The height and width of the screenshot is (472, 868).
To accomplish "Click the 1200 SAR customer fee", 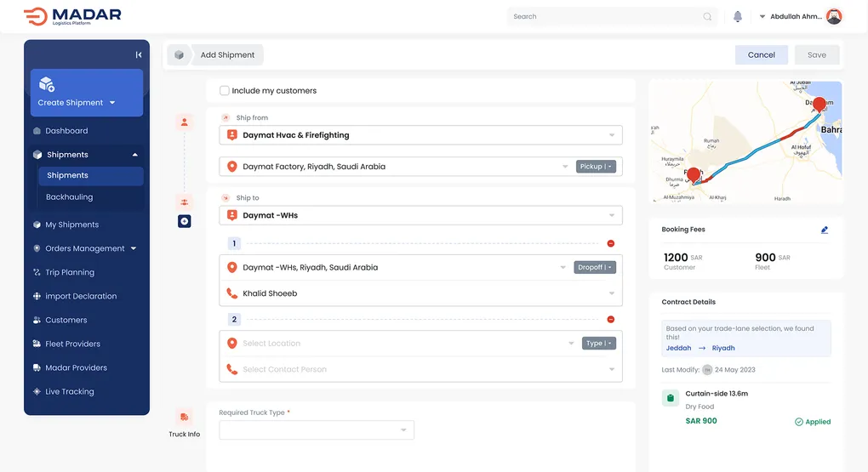I will coord(682,258).
